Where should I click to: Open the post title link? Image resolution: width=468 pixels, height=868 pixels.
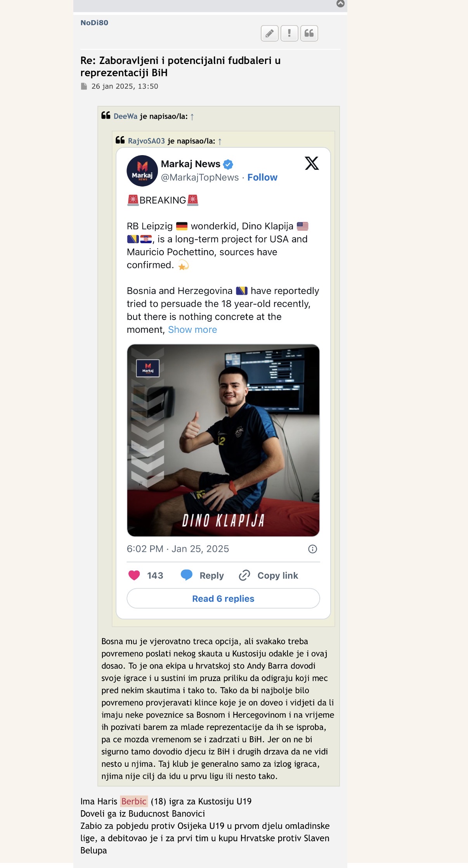(x=180, y=66)
